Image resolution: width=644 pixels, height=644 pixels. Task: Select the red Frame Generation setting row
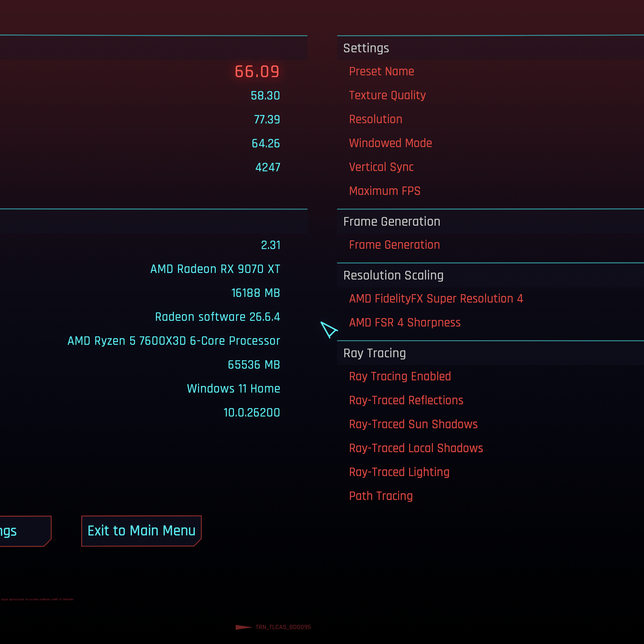click(x=490, y=245)
